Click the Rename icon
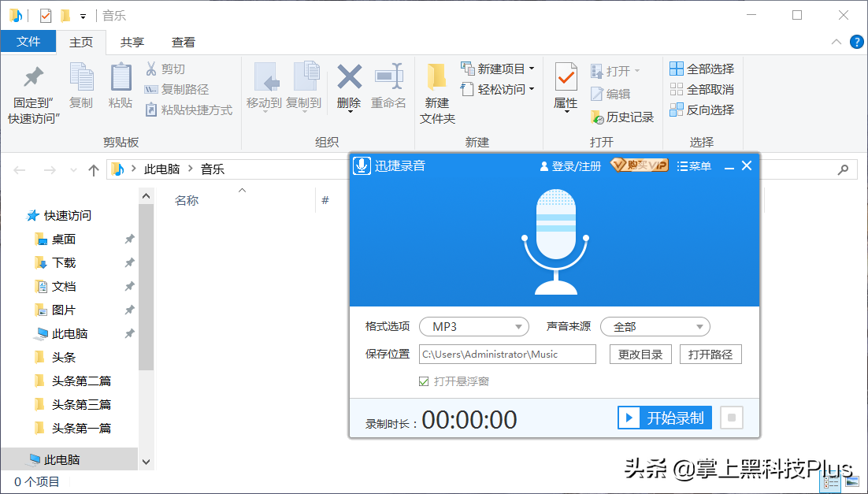Image resolution: width=868 pixels, height=494 pixels. [388, 77]
